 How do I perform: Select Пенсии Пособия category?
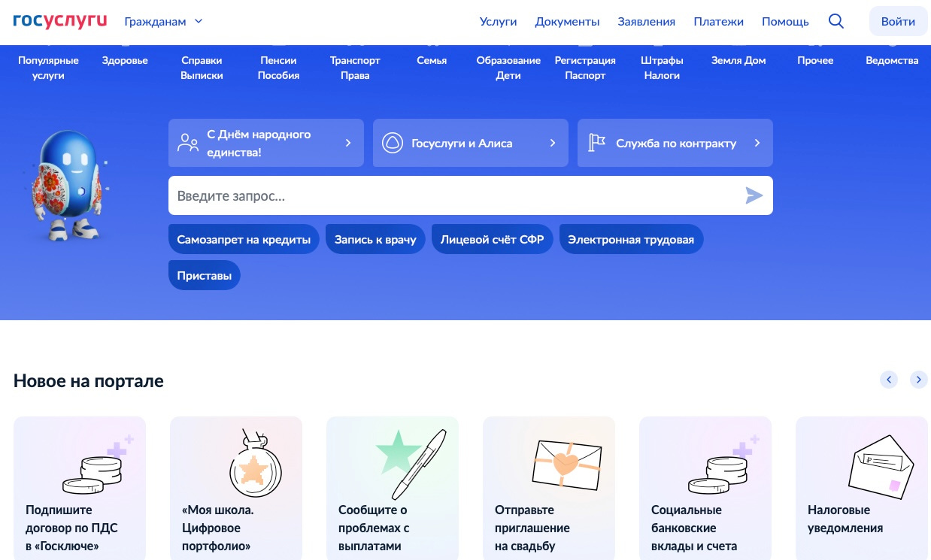point(278,68)
